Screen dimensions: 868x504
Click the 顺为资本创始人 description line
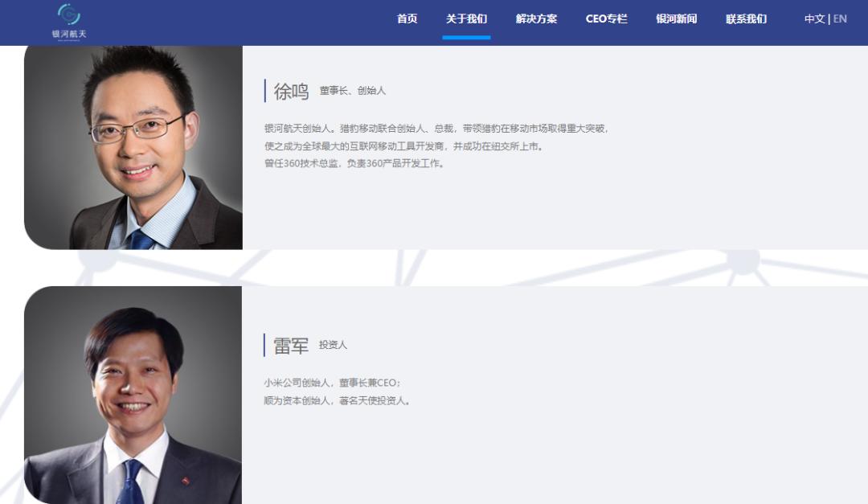click(337, 400)
